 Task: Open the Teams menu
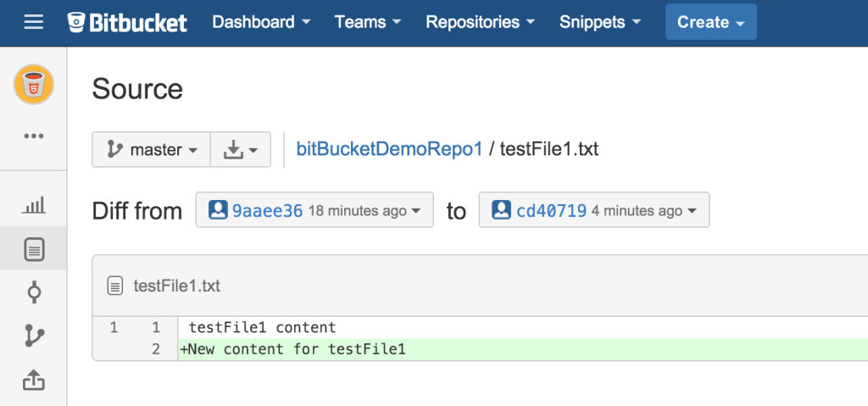pos(368,23)
